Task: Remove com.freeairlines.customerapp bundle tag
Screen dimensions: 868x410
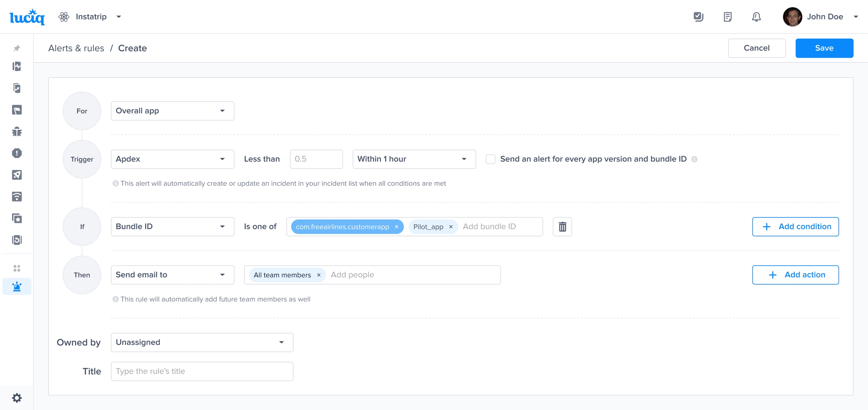Action: coord(396,226)
